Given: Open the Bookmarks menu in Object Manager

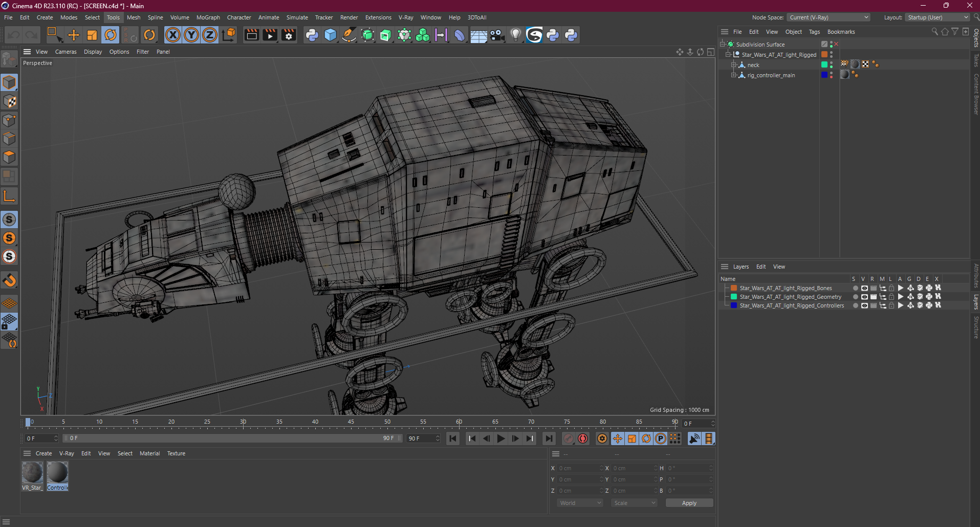Looking at the screenshot, I should point(841,32).
